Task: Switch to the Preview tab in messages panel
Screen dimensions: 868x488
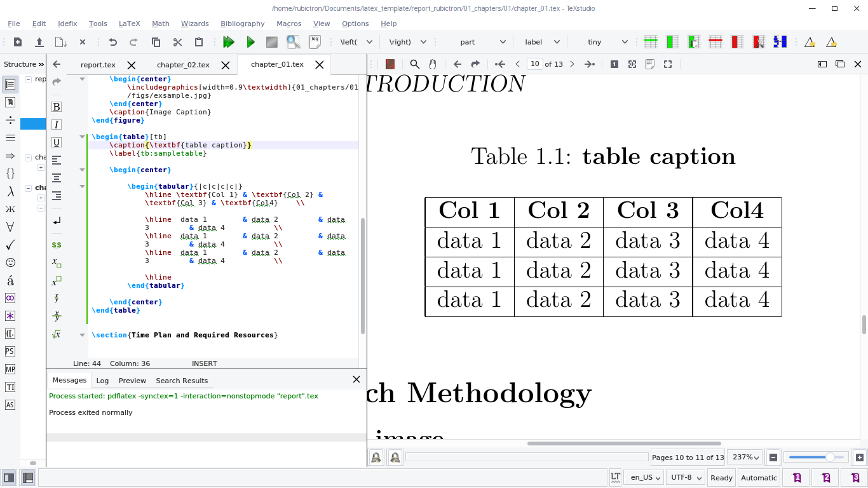Action: (x=132, y=380)
